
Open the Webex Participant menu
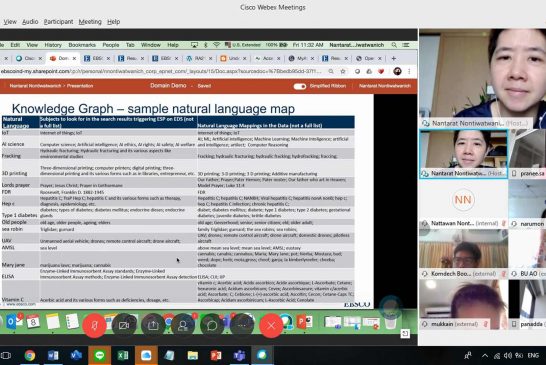(x=58, y=22)
